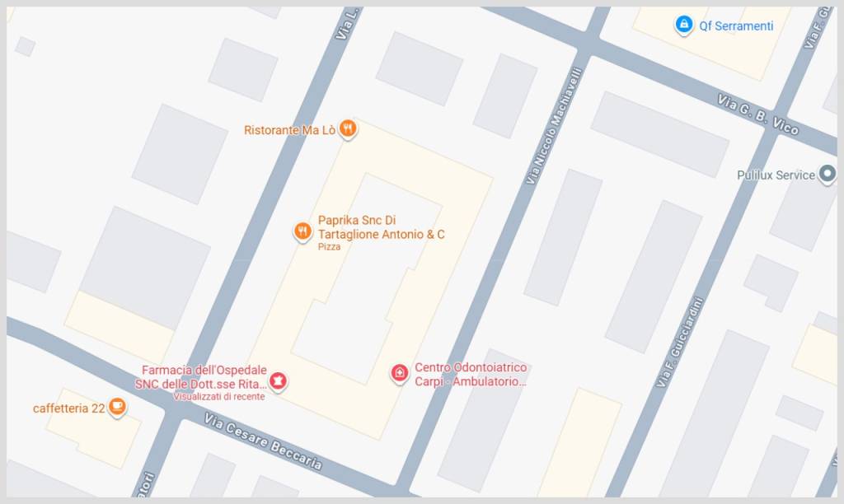Viewport: 844px width, 504px height.
Task: Click the Pizza category subtitle under Paprika
Action: [329, 247]
